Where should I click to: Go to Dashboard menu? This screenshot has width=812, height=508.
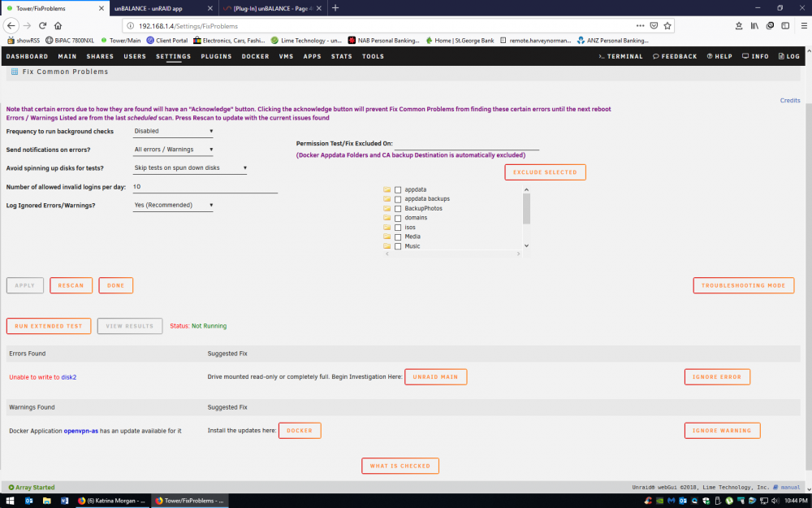click(27, 56)
